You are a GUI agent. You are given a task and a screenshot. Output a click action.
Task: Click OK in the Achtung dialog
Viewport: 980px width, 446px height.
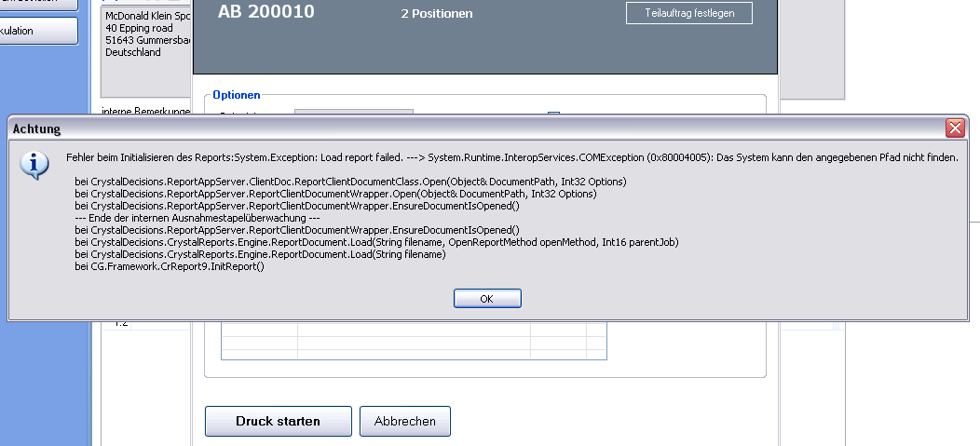click(487, 299)
